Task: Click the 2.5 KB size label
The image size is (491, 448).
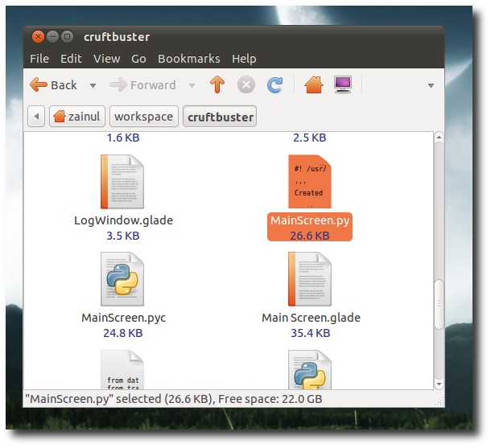Action: tap(310, 138)
